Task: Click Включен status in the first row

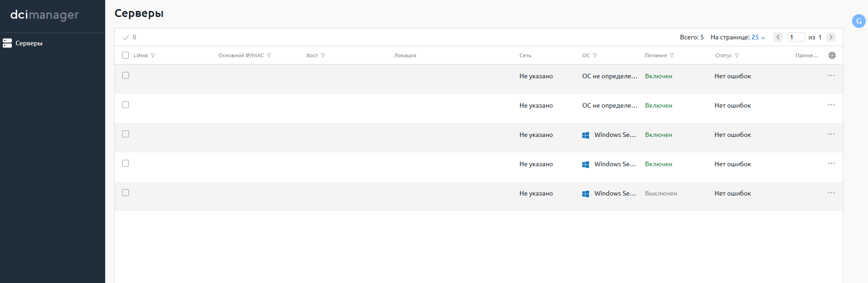Action: (x=659, y=76)
